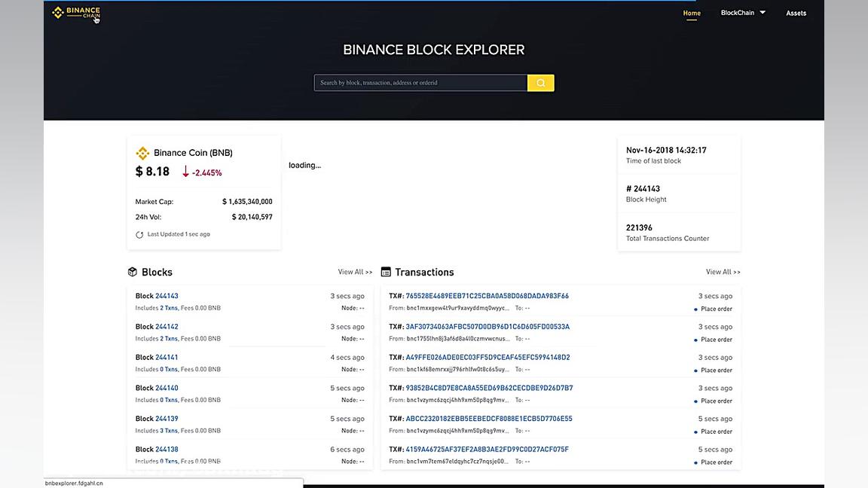868x488 pixels.
Task: Open block 244138 link
Action: point(167,450)
